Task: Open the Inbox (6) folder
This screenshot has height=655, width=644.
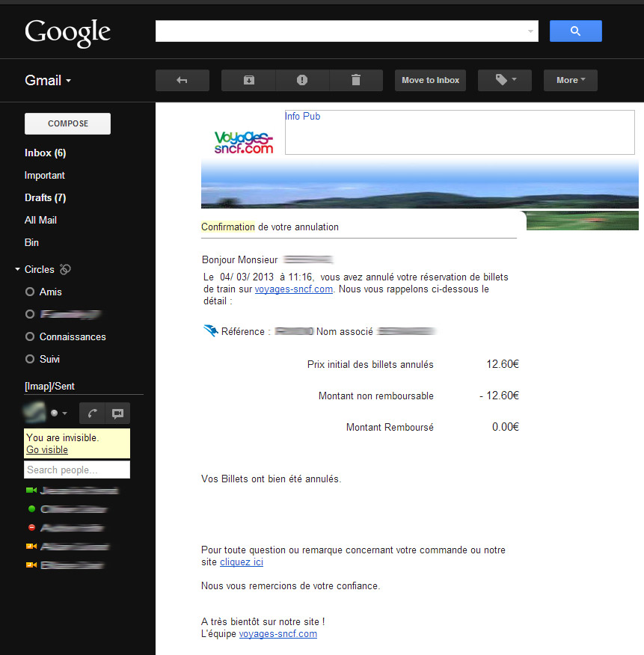Action: pyautogui.click(x=45, y=153)
